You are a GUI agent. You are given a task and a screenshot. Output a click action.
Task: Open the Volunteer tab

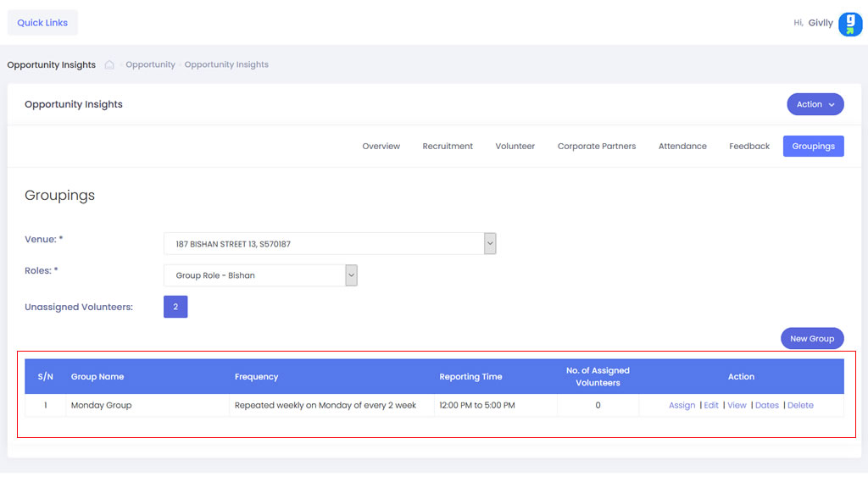515,147
